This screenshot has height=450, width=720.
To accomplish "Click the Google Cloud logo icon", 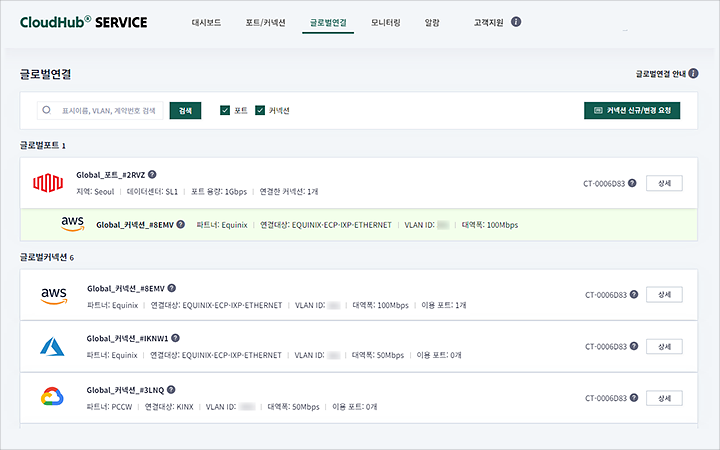I will [x=52, y=397].
